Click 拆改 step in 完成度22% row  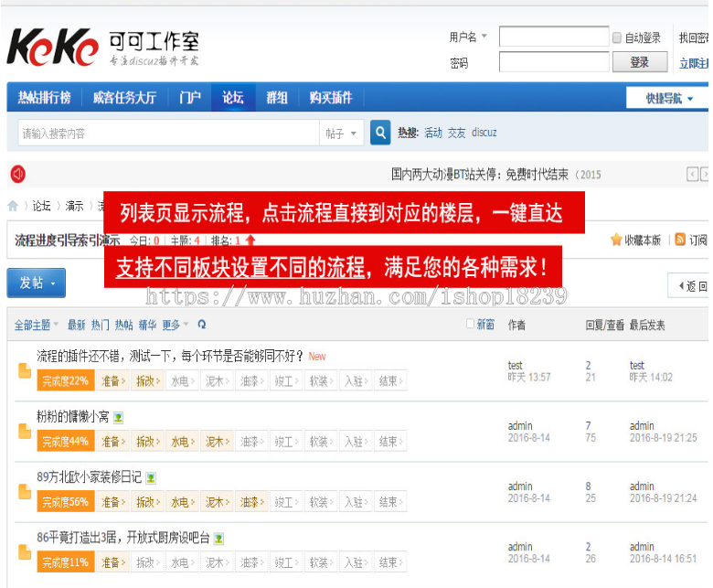pyautogui.click(x=148, y=381)
